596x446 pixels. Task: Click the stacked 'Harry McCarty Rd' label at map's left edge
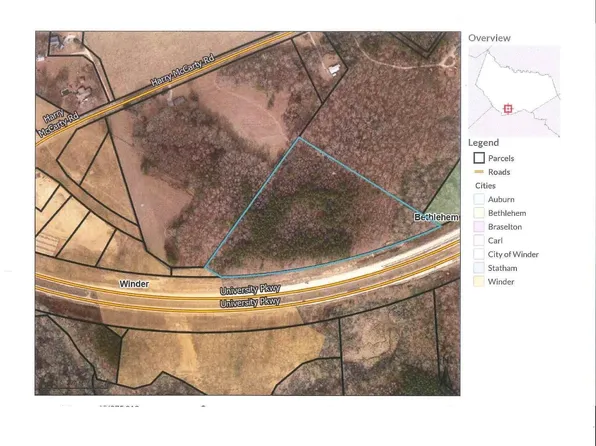58,122
